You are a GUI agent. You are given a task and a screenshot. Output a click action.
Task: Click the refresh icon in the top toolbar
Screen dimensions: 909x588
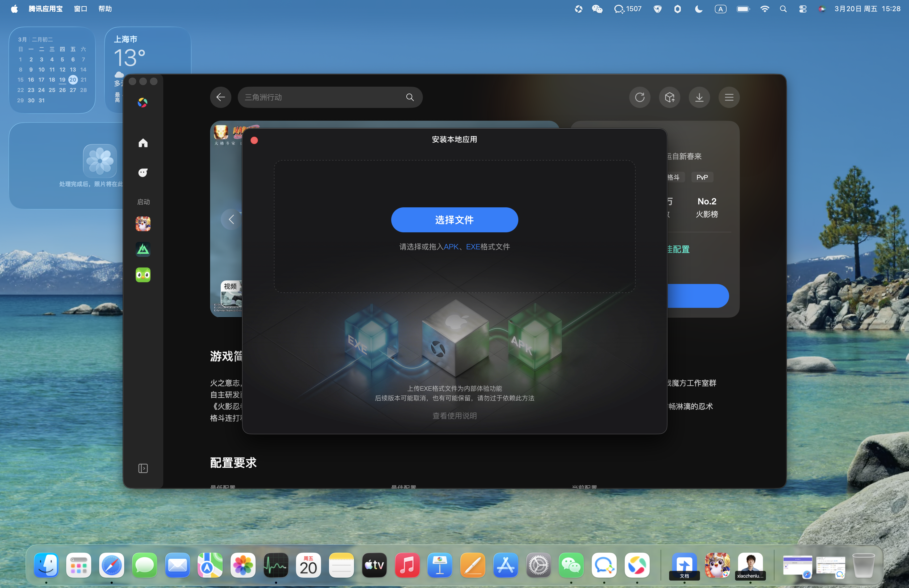(x=640, y=97)
